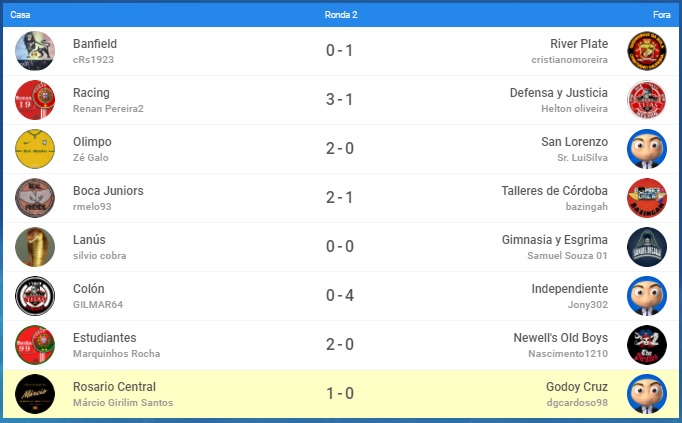Select the highlighted Rosario Central 1-0 result
Viewport: 682px width, 423px height.
[340, 393]
